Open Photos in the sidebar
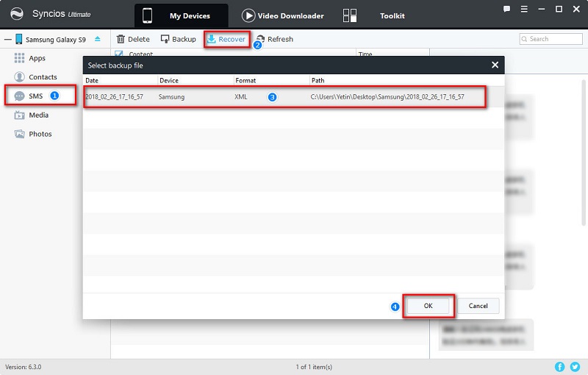 point(40,134)
